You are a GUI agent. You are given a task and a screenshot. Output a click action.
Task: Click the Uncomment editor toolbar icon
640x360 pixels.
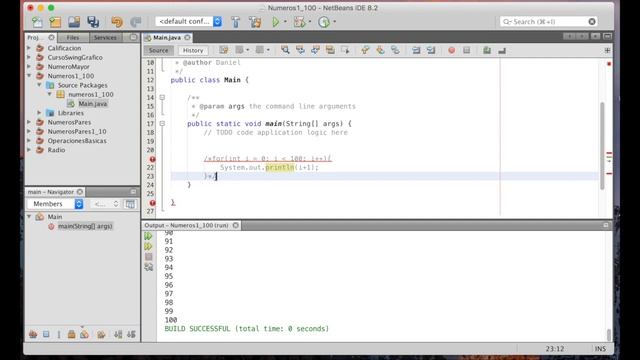pyautogui.click(x=502, y=50)
